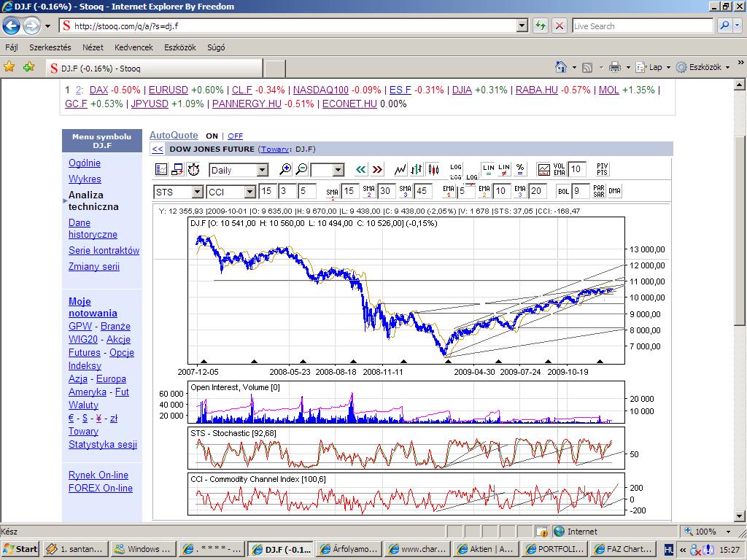The image size is (747, 560).
Task: Switch to the PORTFOLI... taskbar window
Action: tap(555, 549)
